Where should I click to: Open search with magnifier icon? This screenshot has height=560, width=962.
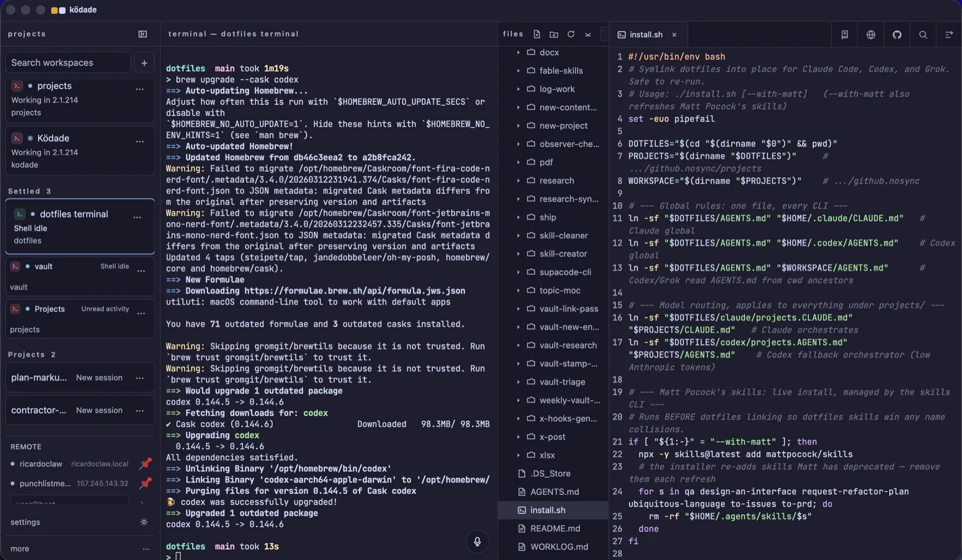[x=923, y=35]
